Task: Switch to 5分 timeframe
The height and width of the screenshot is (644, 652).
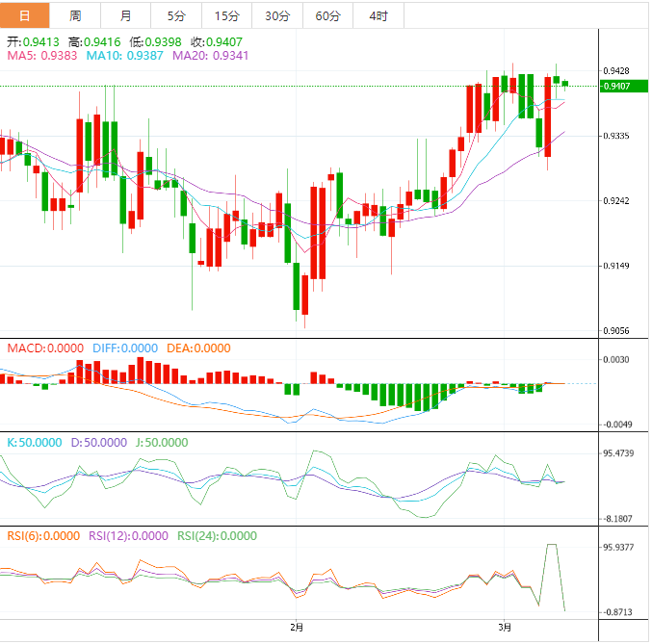Action: [176, 15]
